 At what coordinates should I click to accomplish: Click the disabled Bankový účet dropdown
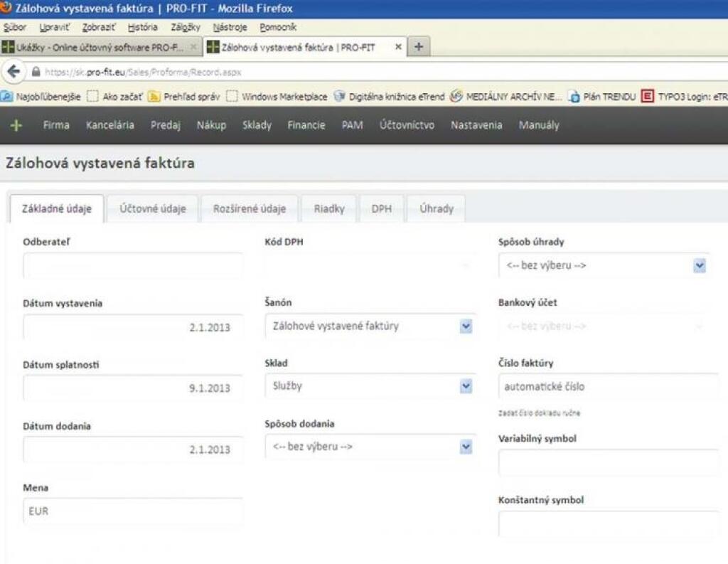coord(604,326)
